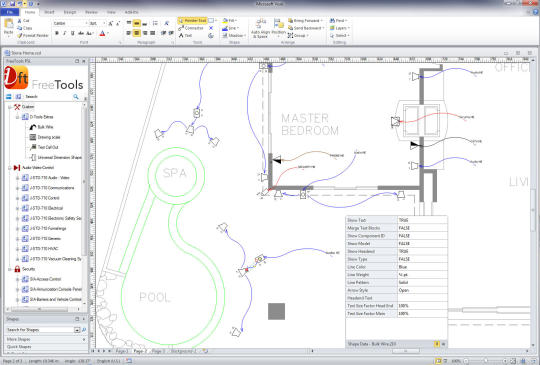This screenshot has width=540, height=365.
Task: Open the Line dropdown
Action: click(x=230, y=28)
